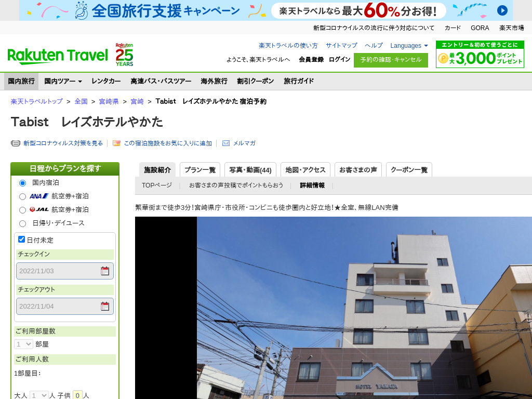Open 新型コロナウイルスの流行に伴う対応について link
The height and width of the screenshot is (399, 532).
point(374,28)
